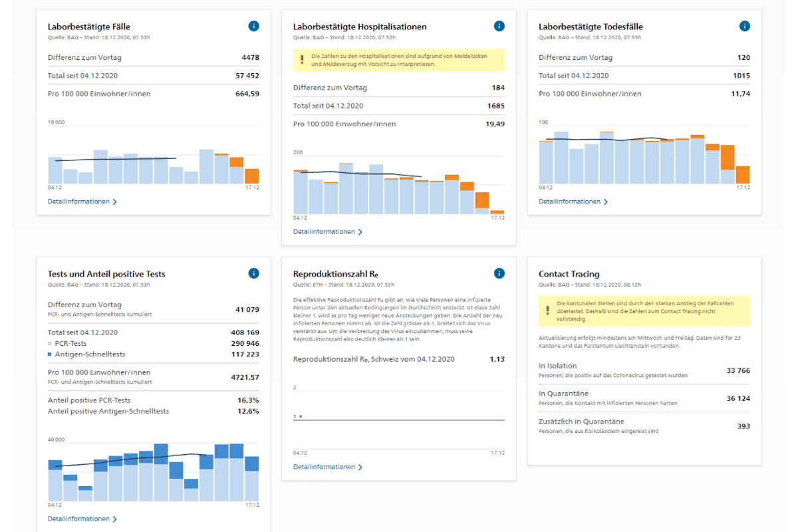Click chevron next to Todesfälle Detailinformationen
The image size is (798, 532).
pos(606,201)
